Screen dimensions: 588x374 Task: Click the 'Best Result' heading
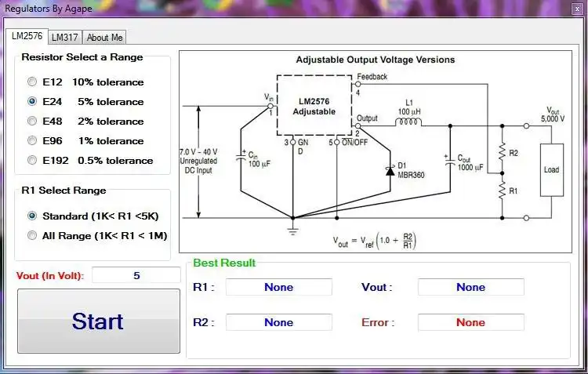click(224, 263)
